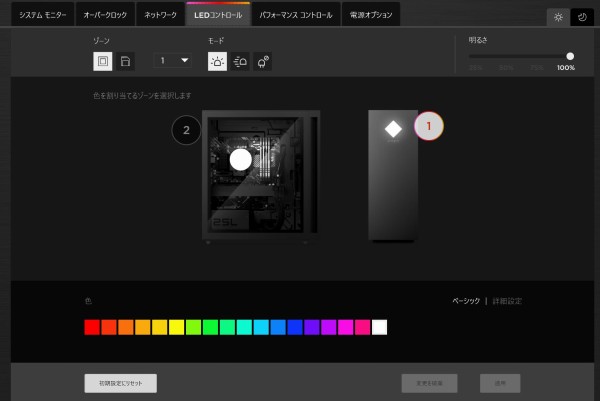Switch to light theme sun icon
The image size is (600, 401).
pyautogui.click(x=559, y=17)
